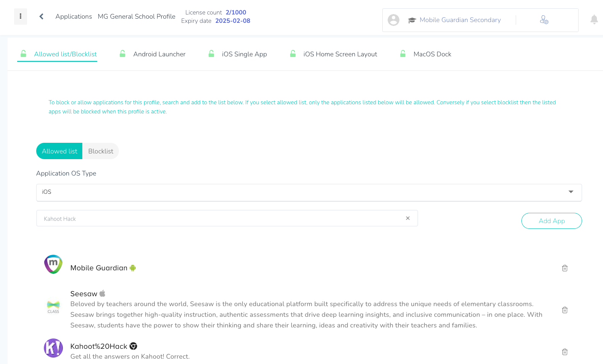
Task: Delete the Seesaw app entry
Action: [565, 310]
